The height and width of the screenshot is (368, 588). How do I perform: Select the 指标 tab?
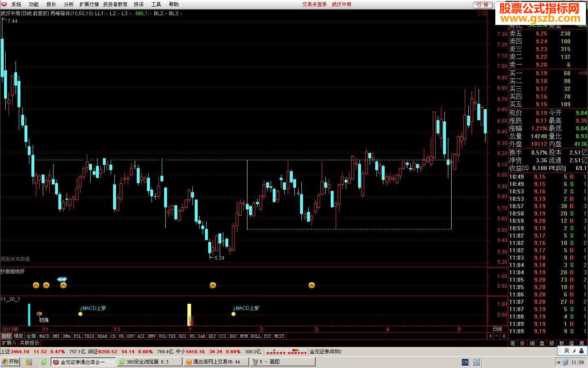(x=6, y=336)
